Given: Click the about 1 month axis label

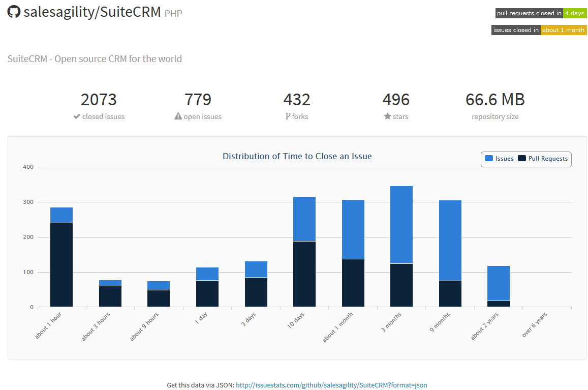Looking at the screenshot, I should coord(337,327).
